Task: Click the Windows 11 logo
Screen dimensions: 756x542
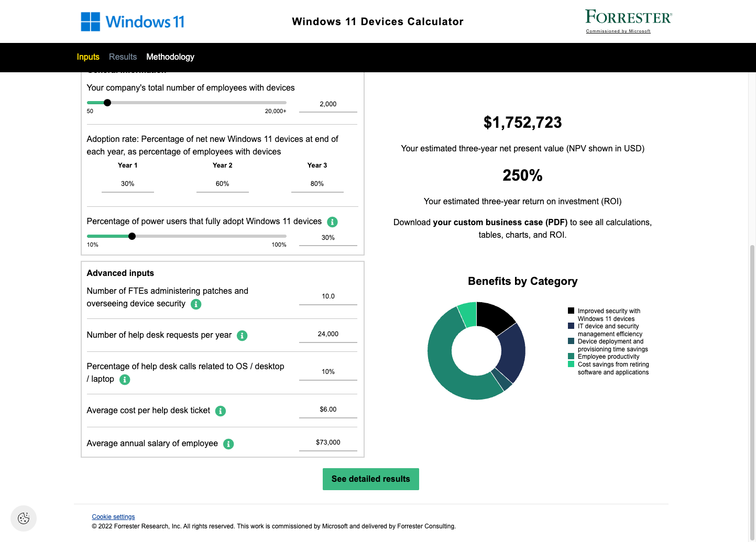Action: pyautogui.click(x=133, y=21)
